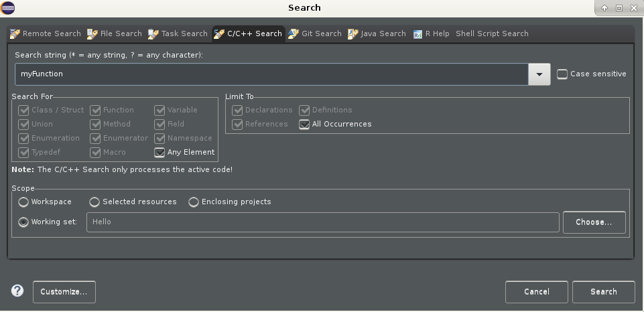Click the C/C++ Search tab icon

tap(219, 33)
